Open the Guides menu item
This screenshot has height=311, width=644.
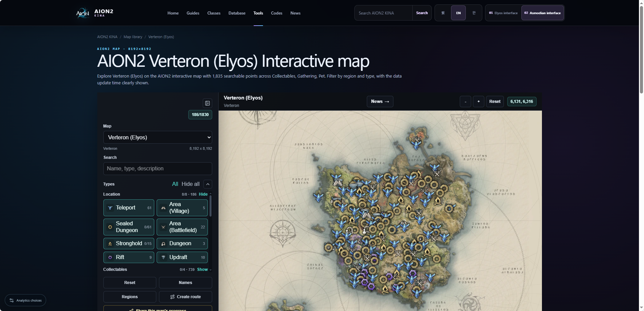[x=193, y=13]
